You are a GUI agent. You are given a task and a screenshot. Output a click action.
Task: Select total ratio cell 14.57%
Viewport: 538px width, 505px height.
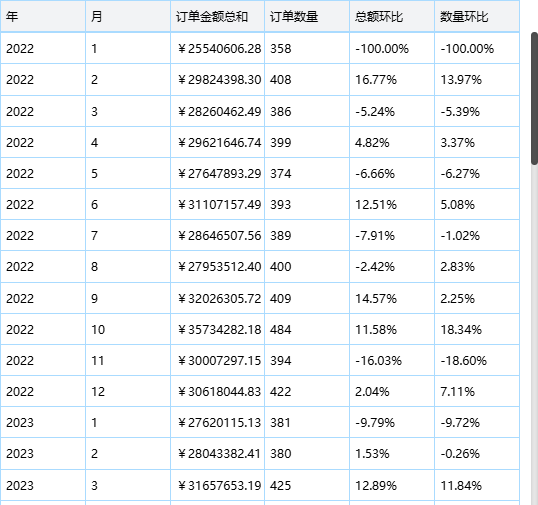392,298
